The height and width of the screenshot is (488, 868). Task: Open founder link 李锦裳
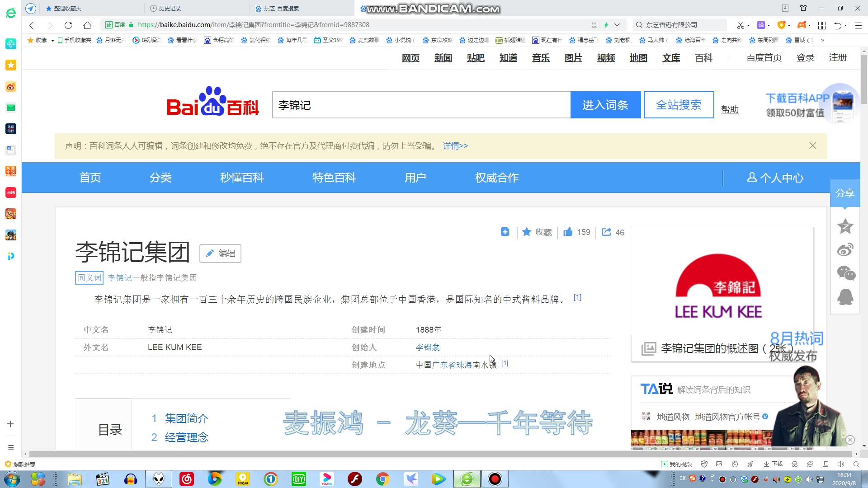tap(428, 347)
